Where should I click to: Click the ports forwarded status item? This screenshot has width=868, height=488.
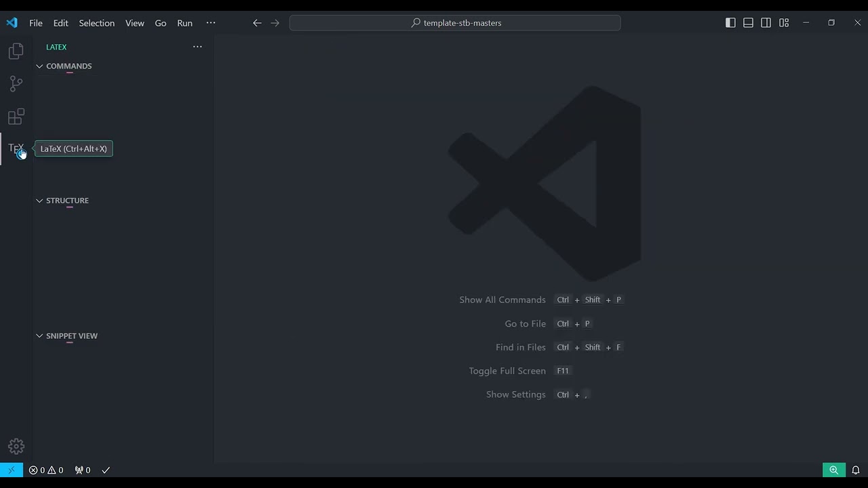pos(83,470)
